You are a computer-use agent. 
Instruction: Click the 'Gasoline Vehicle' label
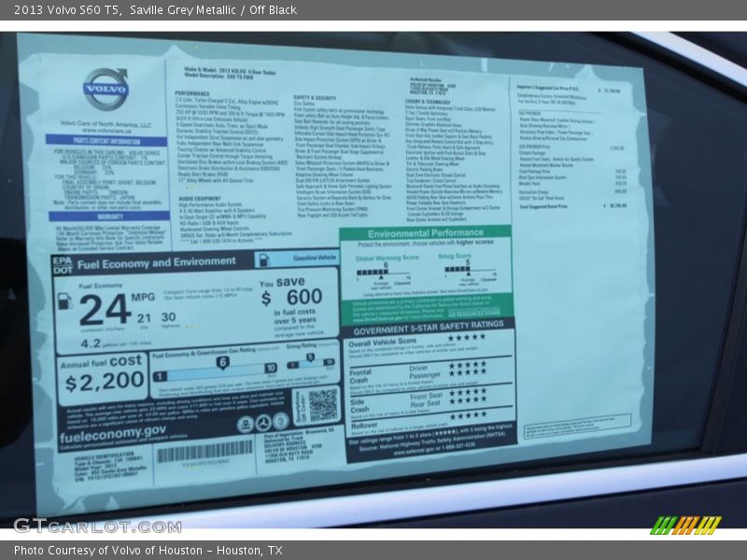(315, 258)
